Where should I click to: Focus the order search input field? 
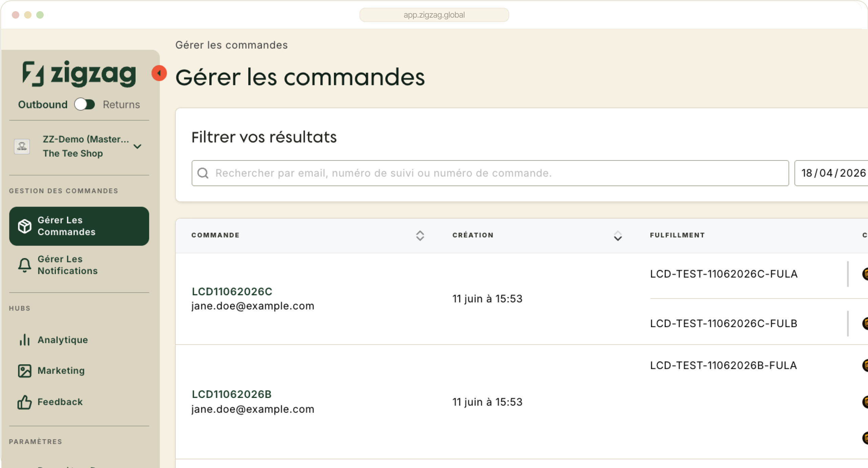[x=490, y=173]
